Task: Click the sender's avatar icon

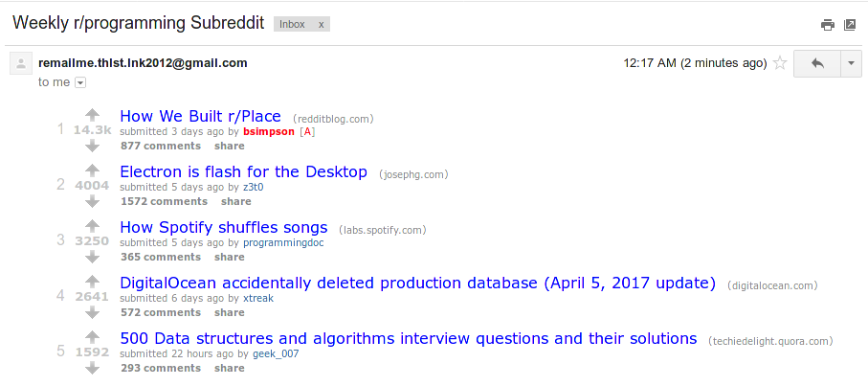Action: pos(20,64)
